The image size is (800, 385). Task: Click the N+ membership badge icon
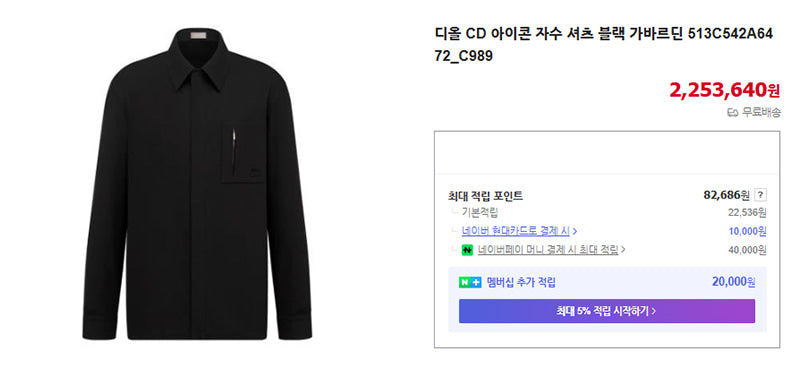pyautogui.click(x=470, y=282)
